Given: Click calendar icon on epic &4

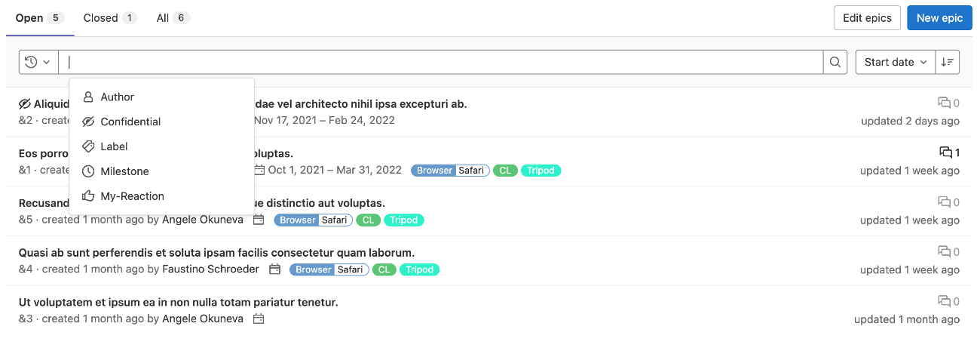Looking at the screenshot, I should [x=274, y=269].
